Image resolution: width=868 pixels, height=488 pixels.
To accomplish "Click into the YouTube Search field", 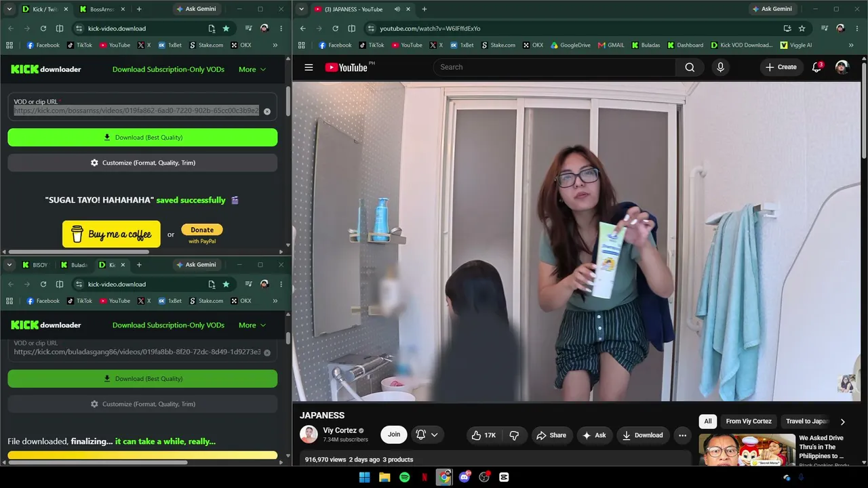I will pos(555,67).
